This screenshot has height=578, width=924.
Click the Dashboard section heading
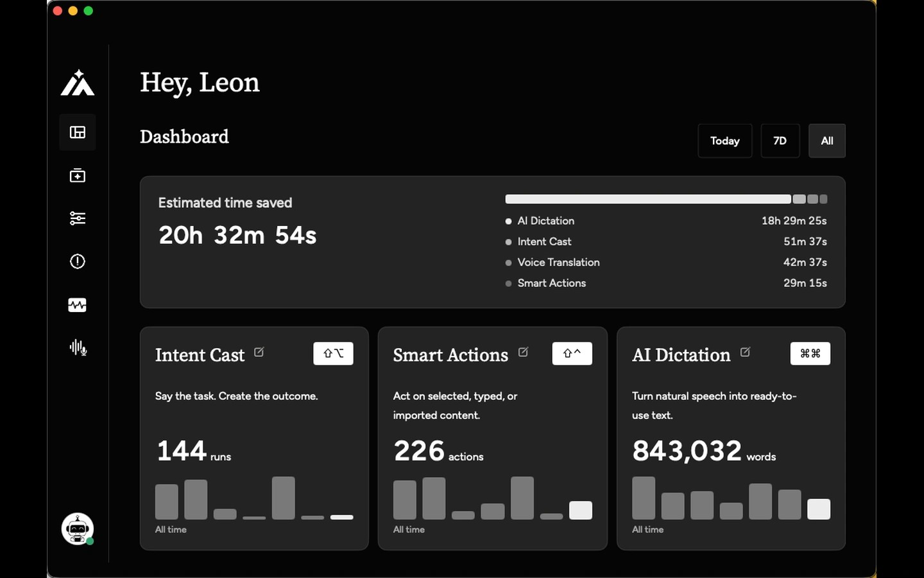pos(185,137)
